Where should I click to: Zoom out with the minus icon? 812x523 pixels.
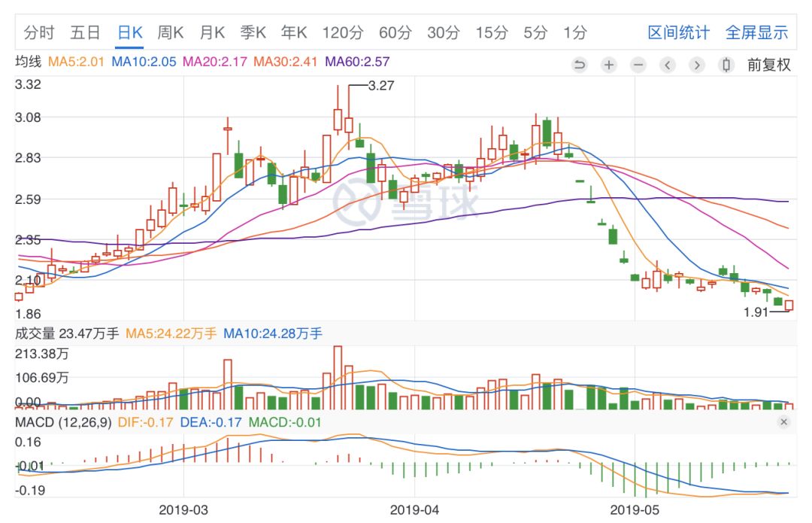pos(638,65)
